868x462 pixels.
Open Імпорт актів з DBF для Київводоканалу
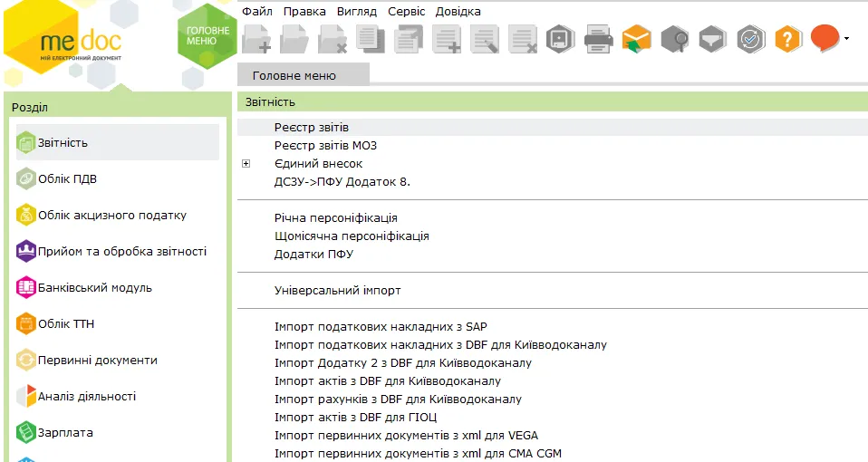(388, 381)
